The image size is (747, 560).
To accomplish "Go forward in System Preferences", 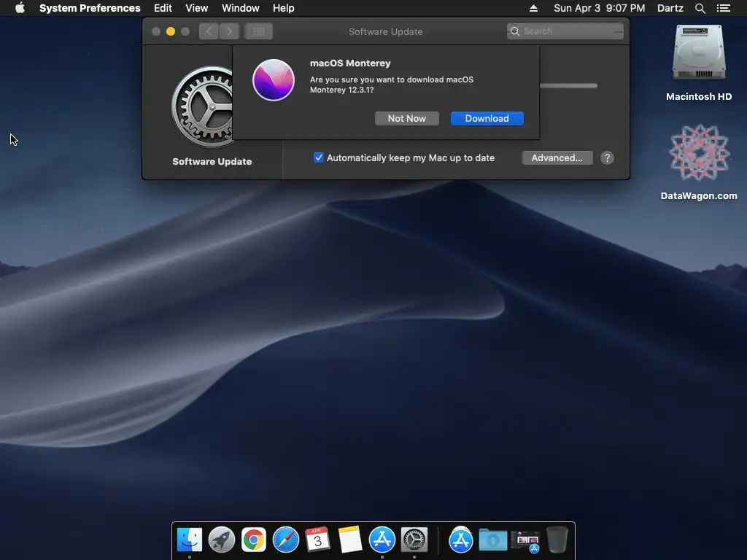I will click(x=229, y=31).
